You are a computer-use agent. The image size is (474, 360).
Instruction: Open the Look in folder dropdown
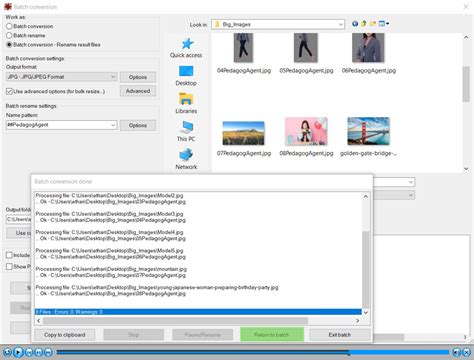[x=340, y=24]
